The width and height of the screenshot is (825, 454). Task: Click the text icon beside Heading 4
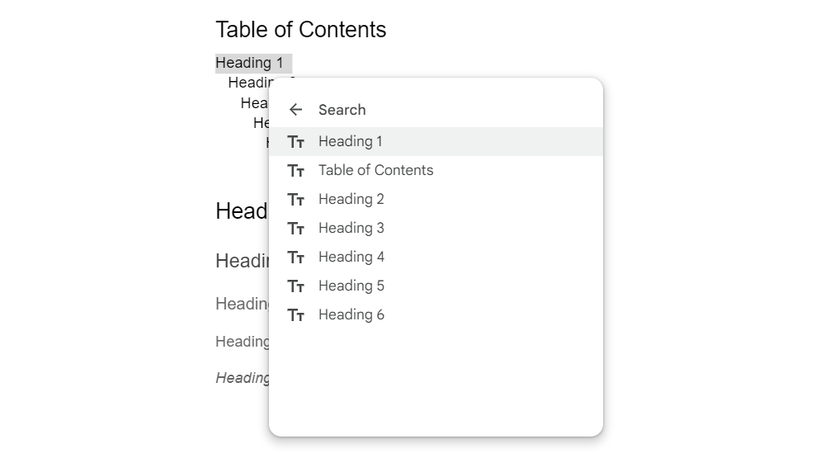point(295,258)
